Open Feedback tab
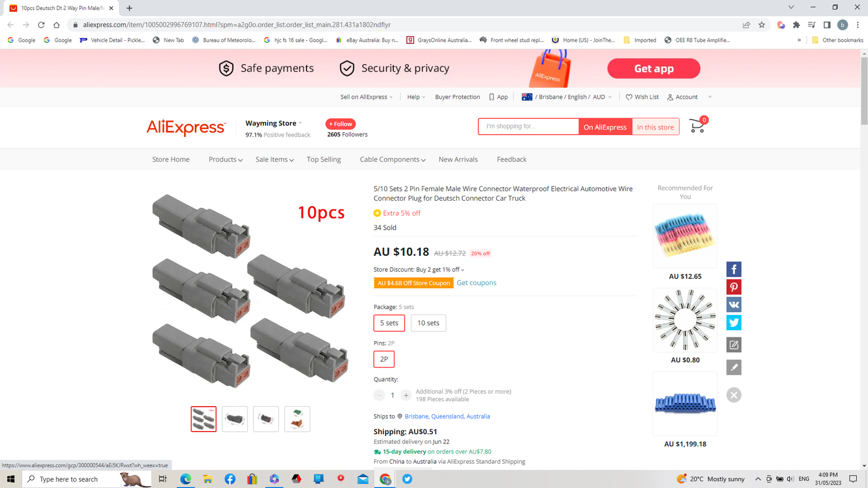 coord(512,159)
